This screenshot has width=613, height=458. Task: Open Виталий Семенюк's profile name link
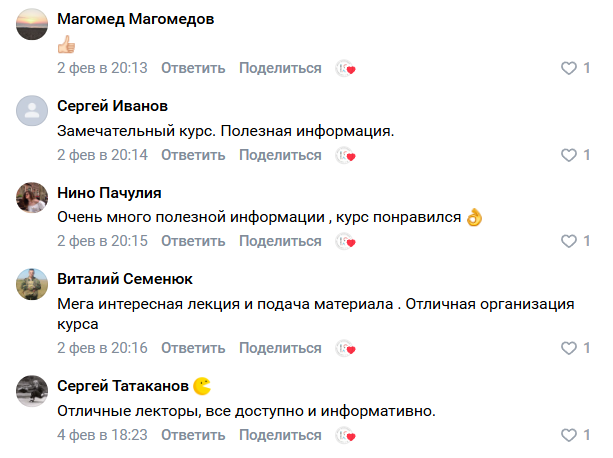pyautogui.click(x=125, y=279)
